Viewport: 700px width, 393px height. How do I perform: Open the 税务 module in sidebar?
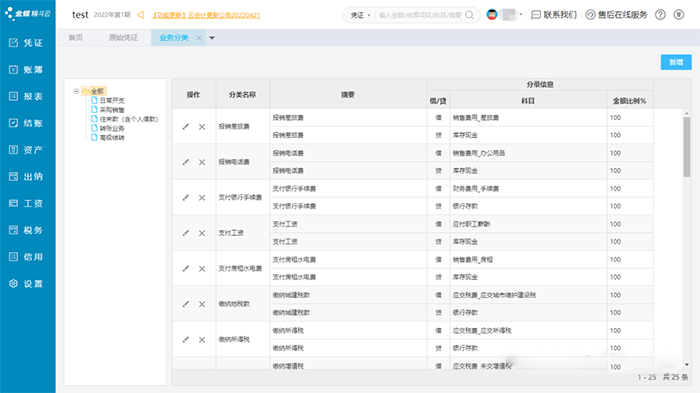(26, 230)
